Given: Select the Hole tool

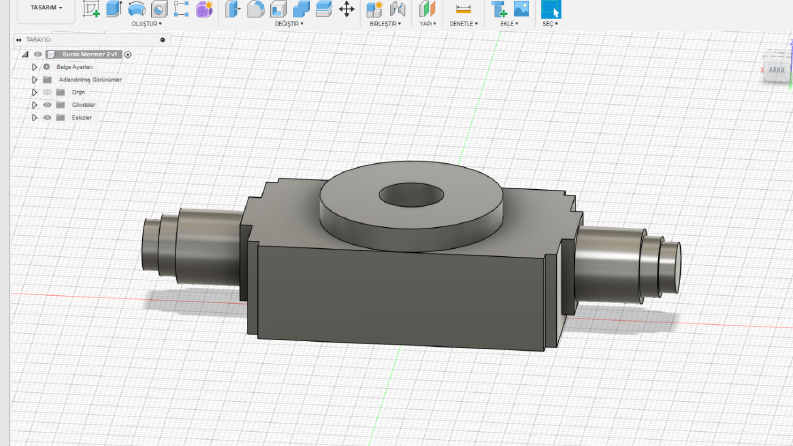Looking at the screenshot, I should [159, 9].
